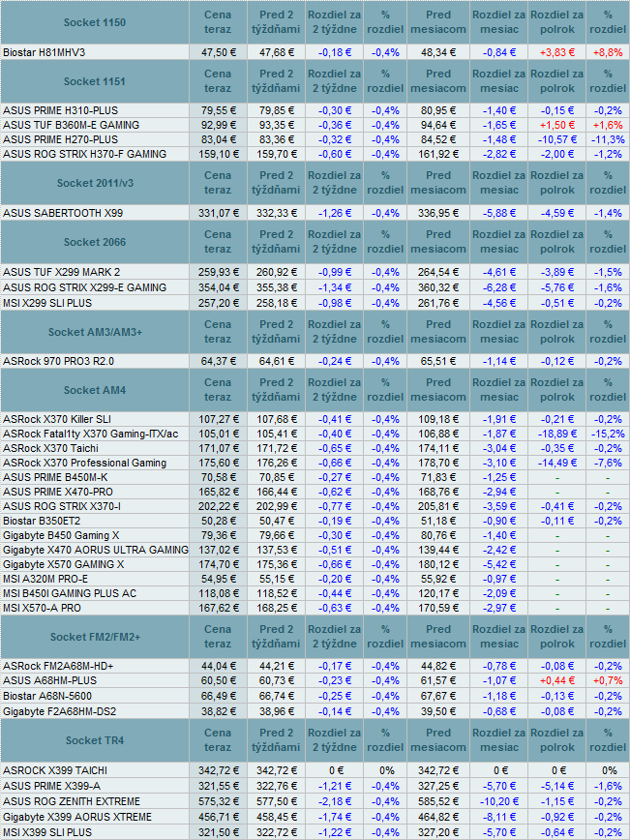Click ASUS A68HM-PLUS name
Screen dimensions: 630x840
pos(49,680)
